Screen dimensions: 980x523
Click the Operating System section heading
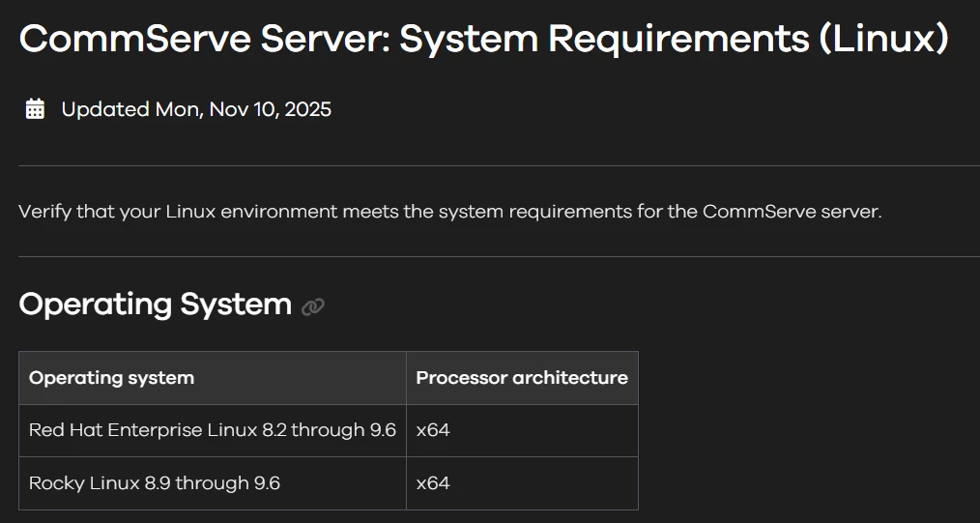tap(155, 305)
